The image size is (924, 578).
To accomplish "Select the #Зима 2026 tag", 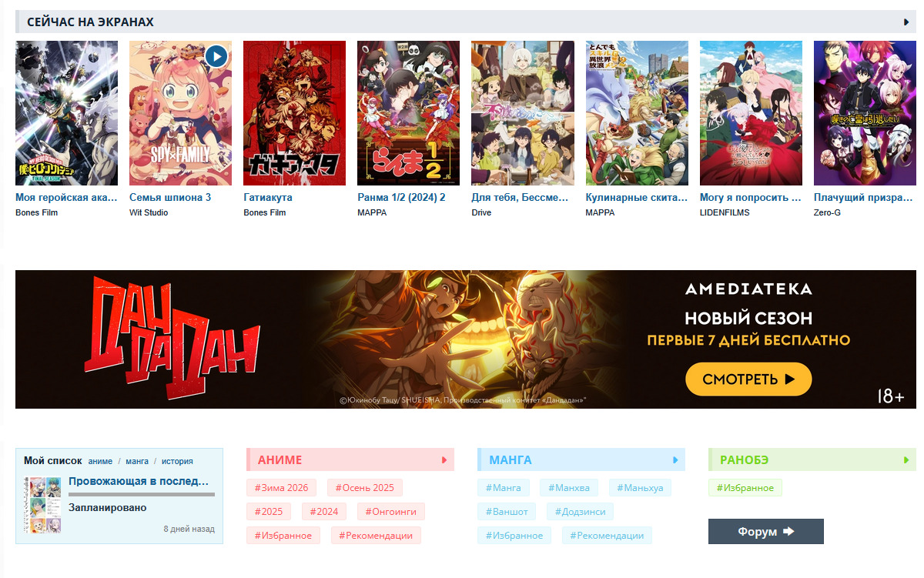I will (x=281, y=488).
